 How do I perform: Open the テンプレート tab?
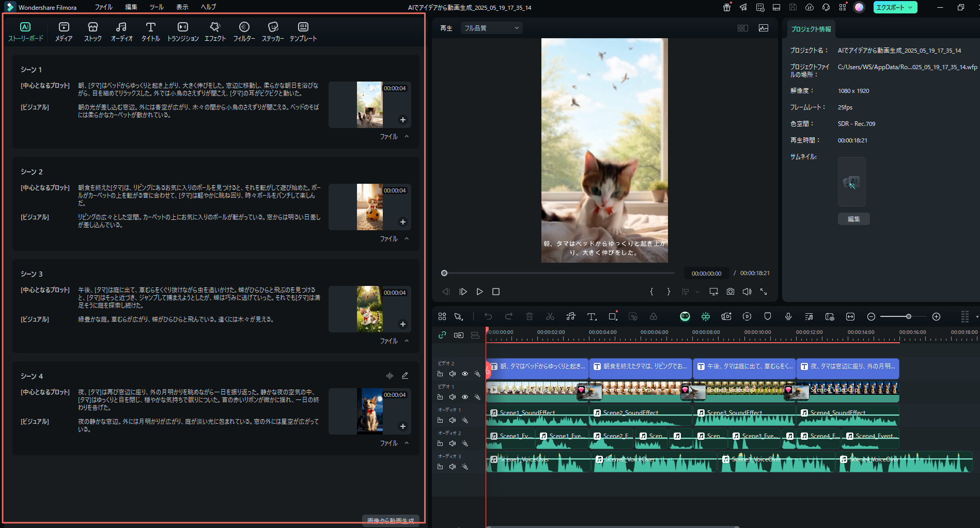click(303, 31)
